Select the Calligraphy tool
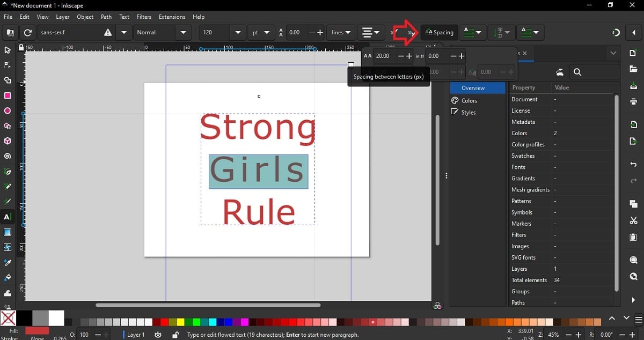Image resolution: width=644 pixels, height=340 pixels. 8,202
